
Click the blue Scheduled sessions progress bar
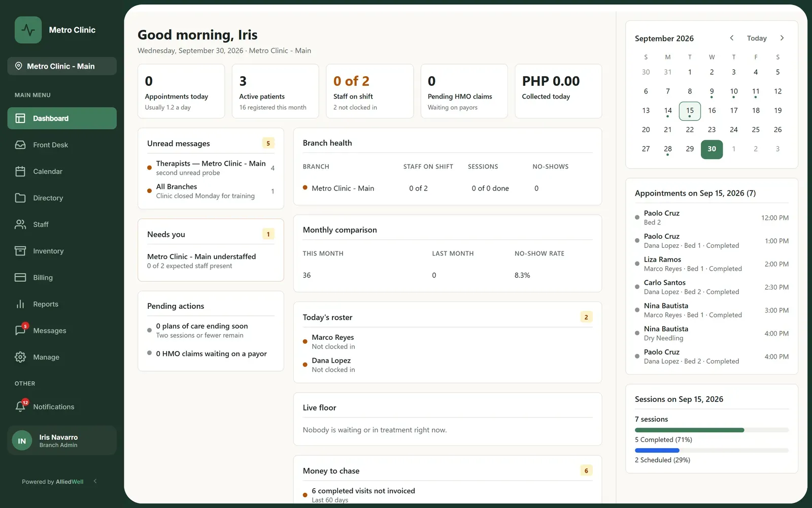[x=657, y=451]
